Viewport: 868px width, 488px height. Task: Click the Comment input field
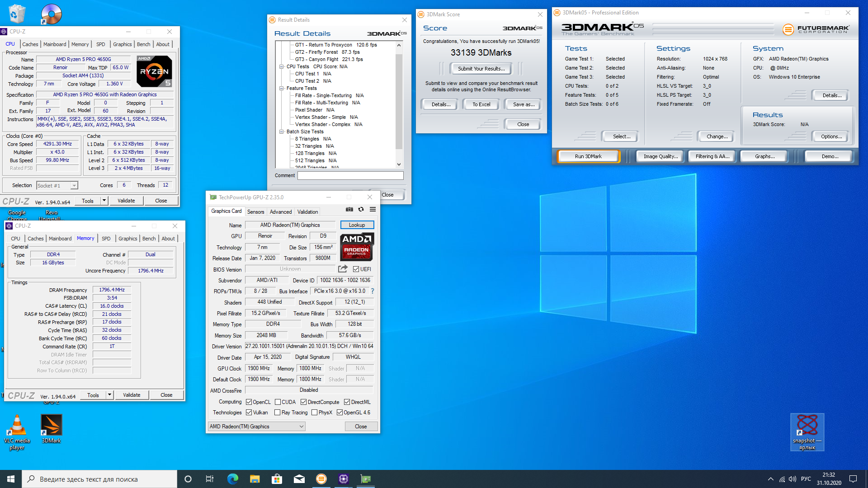pyautogui.click(x=350, y=175)
